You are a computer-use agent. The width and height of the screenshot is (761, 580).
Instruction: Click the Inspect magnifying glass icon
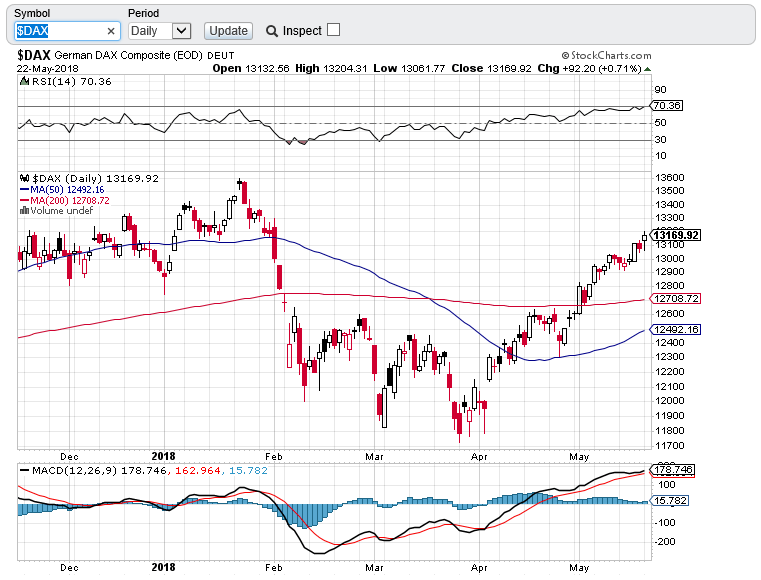[x=271, y=31]
